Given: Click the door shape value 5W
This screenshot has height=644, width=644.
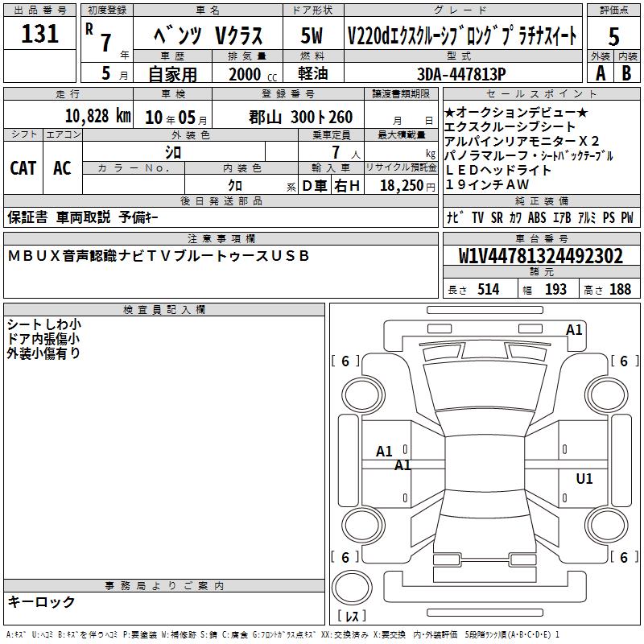Looking at the screenshot, I should click(312, 35).
